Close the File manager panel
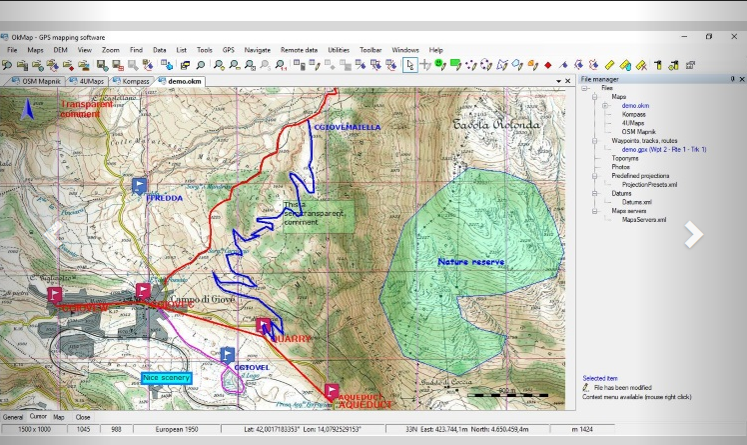Image resolution: width=747 pixels, height=445 pixels. [x=741, y=79]
